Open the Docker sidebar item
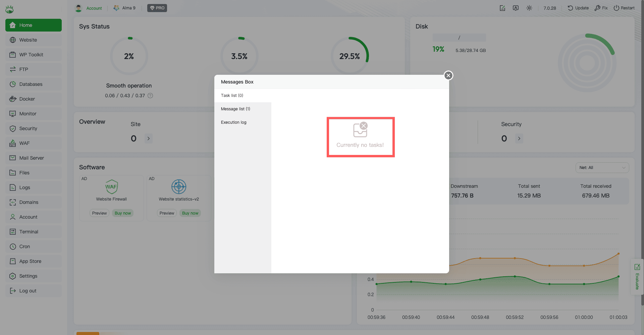Viewport: 644px width, 335px height. click(27, 99)
